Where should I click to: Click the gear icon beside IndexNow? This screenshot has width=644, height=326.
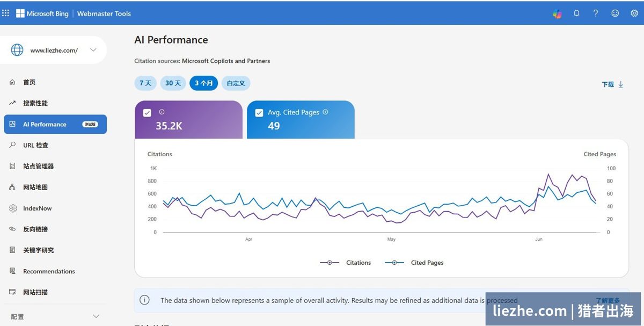(13, 208)
